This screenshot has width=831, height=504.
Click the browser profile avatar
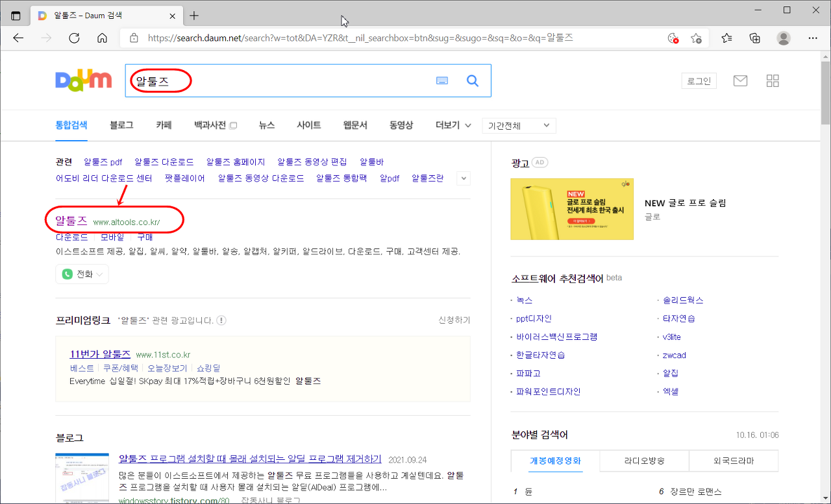784,38
